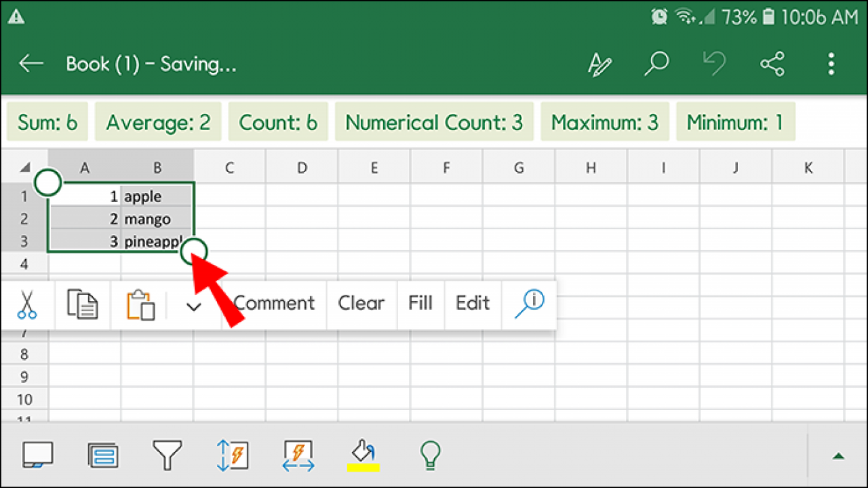
Task: Select the Cut (scissors) icon
Action: [x=27, y=304]
